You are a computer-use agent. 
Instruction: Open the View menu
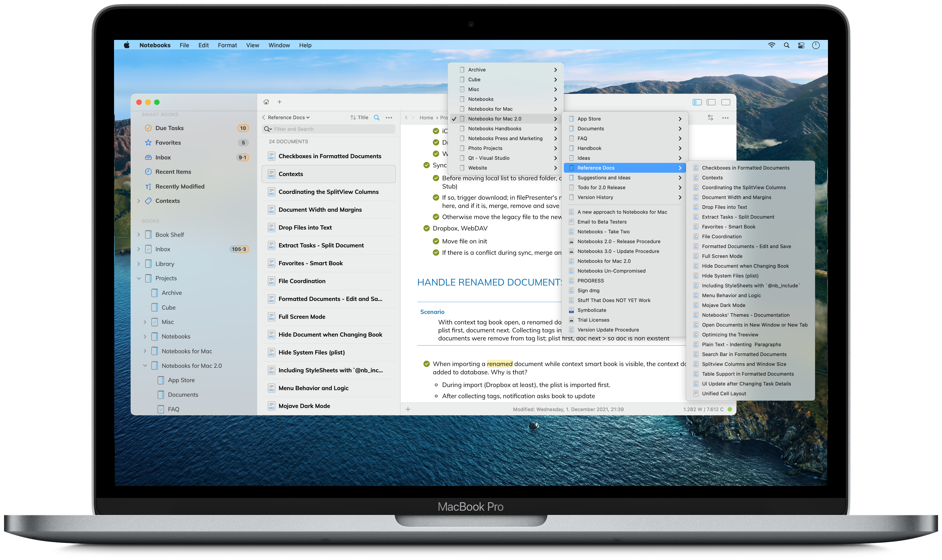point(253,45)
